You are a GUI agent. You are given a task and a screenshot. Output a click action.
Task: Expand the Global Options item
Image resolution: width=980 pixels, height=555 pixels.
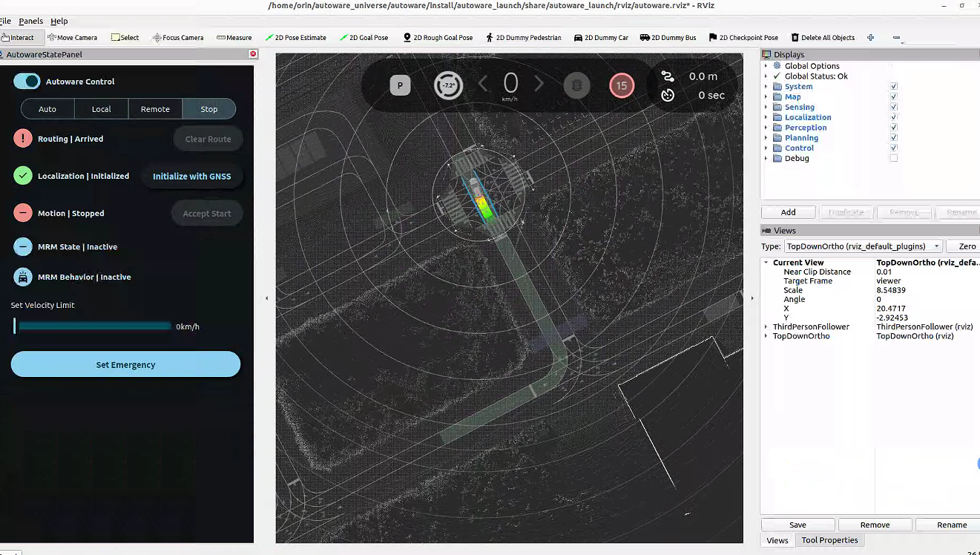[766, 66]
